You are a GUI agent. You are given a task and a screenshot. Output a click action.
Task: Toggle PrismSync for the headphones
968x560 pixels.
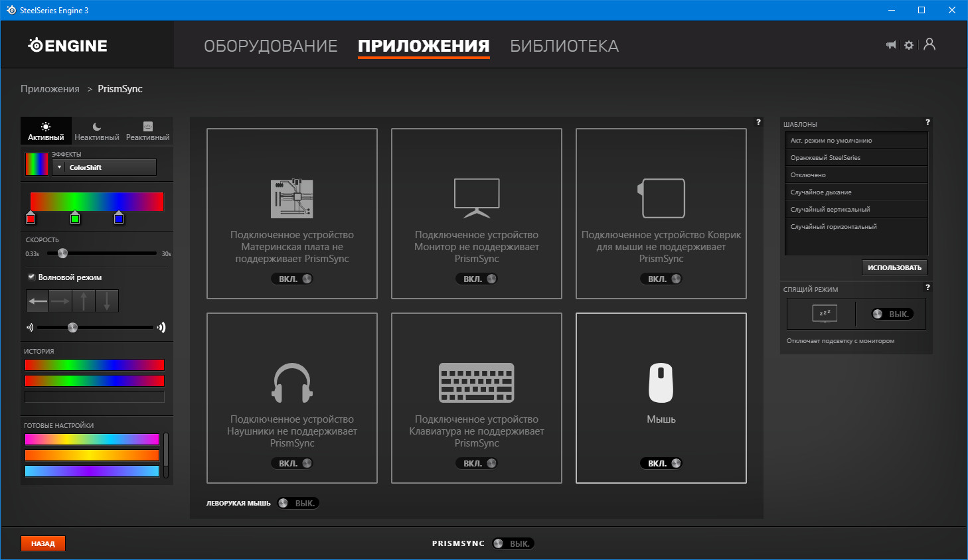(x=292, y=463)
